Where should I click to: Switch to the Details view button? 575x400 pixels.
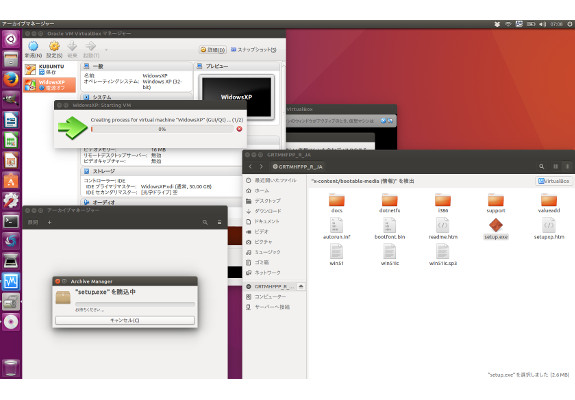(213, 49)
